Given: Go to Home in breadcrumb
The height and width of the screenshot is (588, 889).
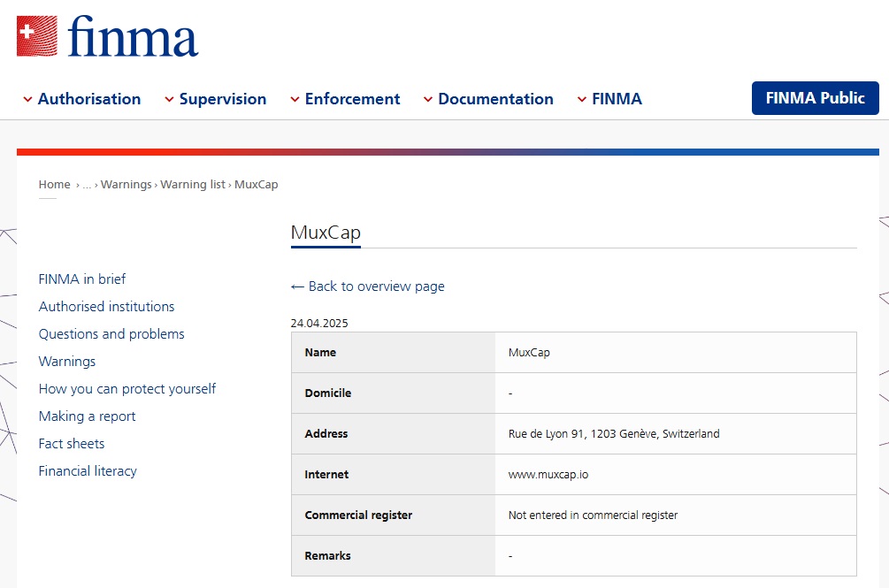Looking at the screenshot, I should [54, 185].
